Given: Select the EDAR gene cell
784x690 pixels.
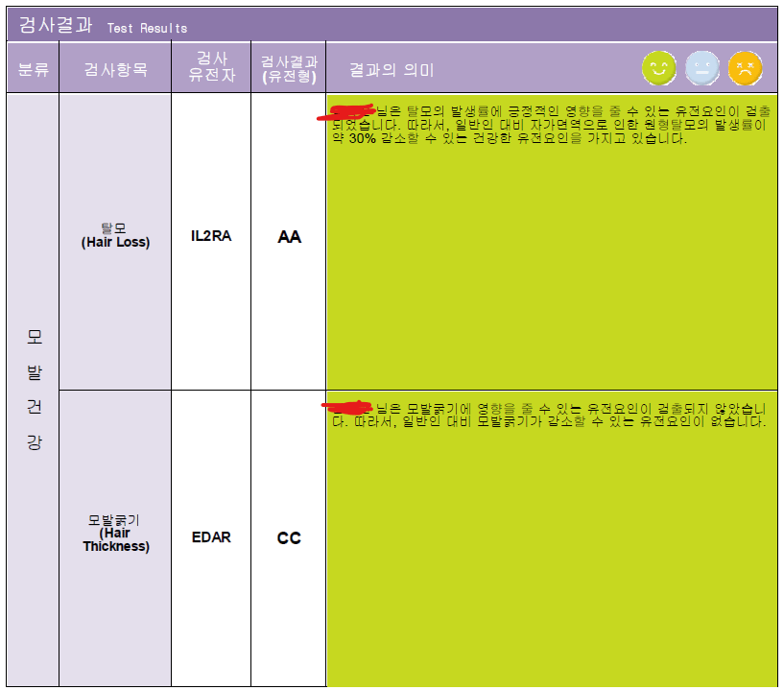Looking at the screenshot, I should (x=211, y=537).
